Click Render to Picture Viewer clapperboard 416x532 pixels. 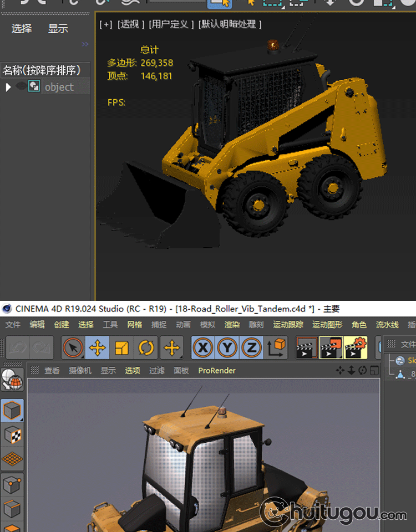click(332, 348)
